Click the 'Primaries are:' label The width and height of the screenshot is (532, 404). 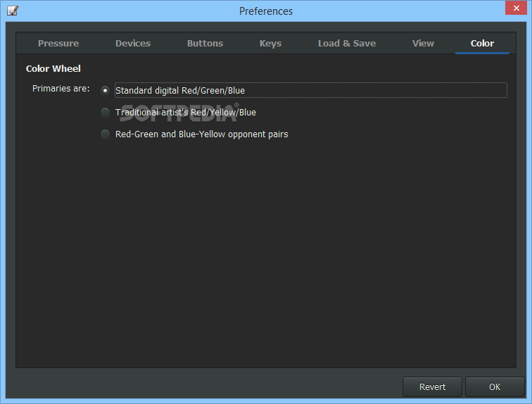click(x=61, y=89)
